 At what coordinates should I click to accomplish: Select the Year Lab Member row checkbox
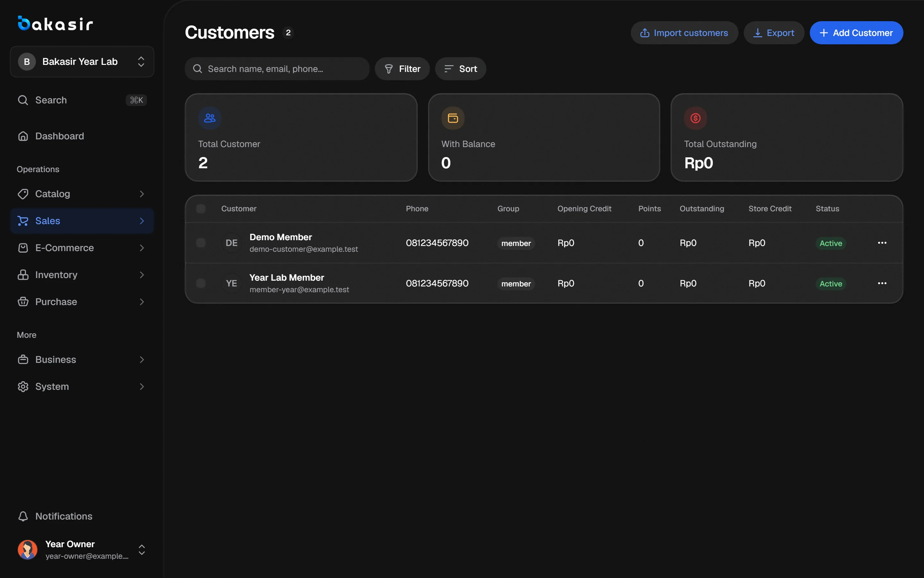(x=201, y=283)
